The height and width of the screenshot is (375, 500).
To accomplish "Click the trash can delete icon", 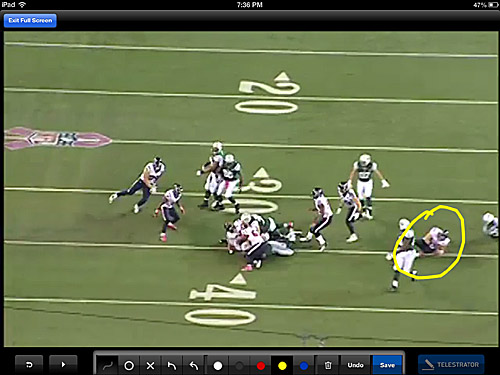I will pyautogui.click(x=328, y=365).
